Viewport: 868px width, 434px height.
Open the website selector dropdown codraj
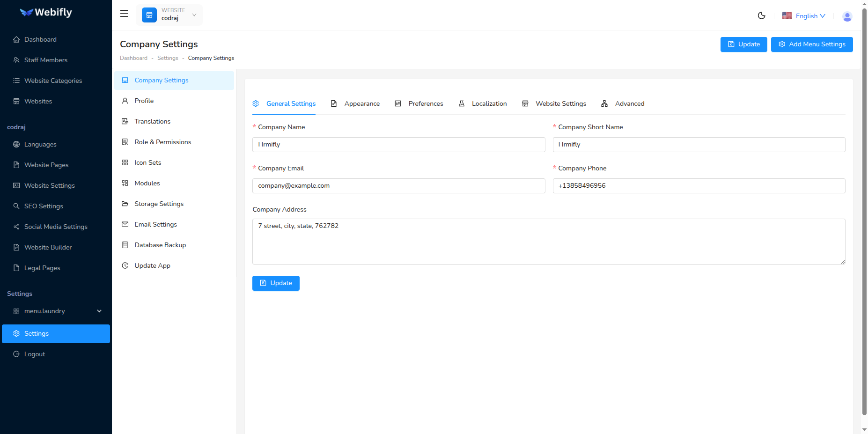[169, 15]
